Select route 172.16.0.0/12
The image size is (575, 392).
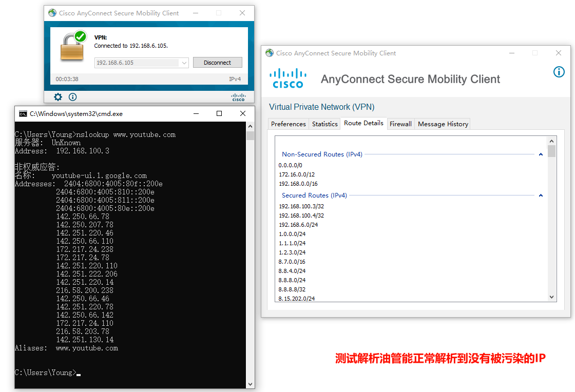pyautogui.click(x=297, y=174)
